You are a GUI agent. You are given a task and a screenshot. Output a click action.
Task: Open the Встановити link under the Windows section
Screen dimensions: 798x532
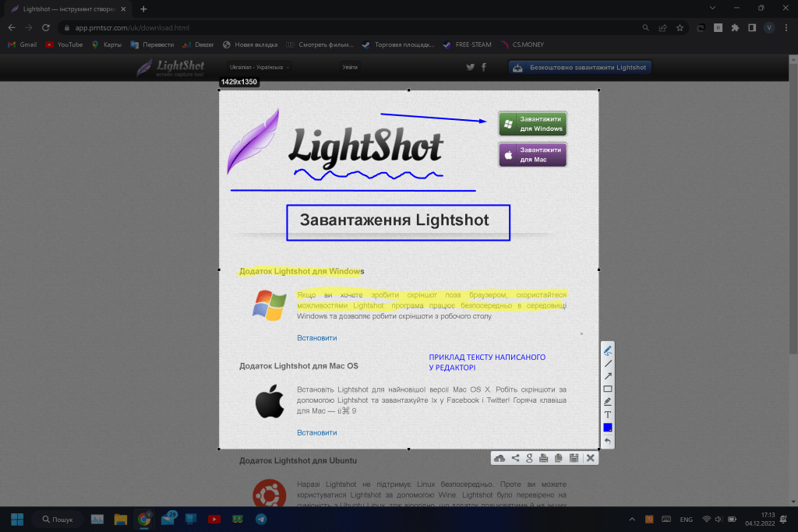tap(316, 337)
